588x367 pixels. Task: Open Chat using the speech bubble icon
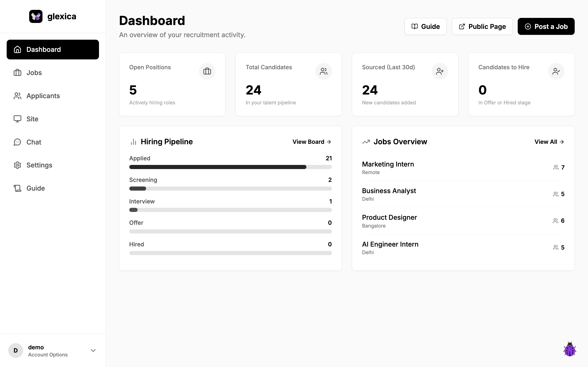point(17,142)
